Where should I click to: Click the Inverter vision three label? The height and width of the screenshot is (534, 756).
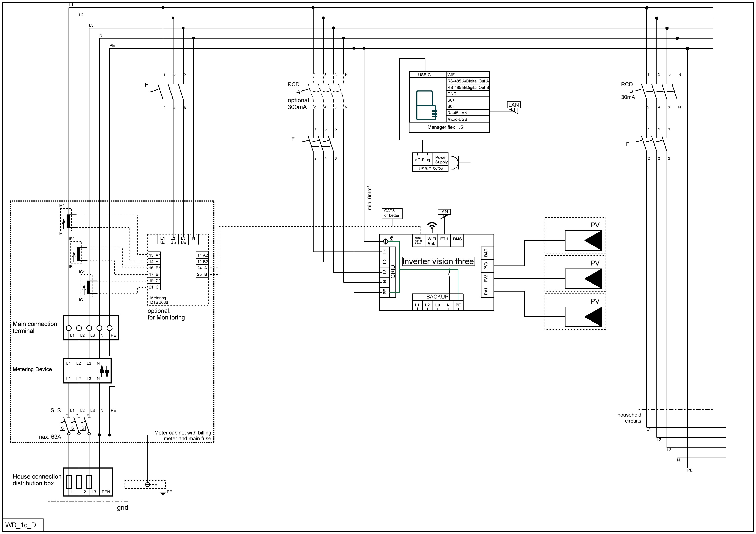(438, 262)
